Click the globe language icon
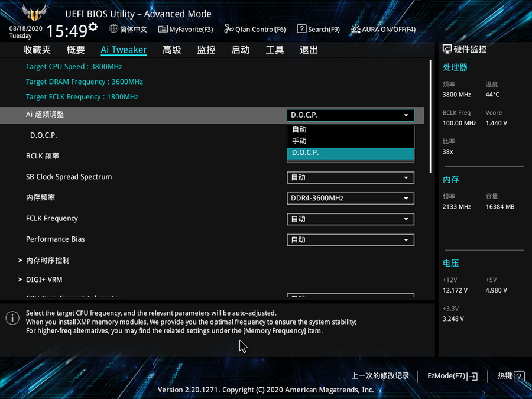This screenshot has width=532, height=399. [x=114, y=29]
